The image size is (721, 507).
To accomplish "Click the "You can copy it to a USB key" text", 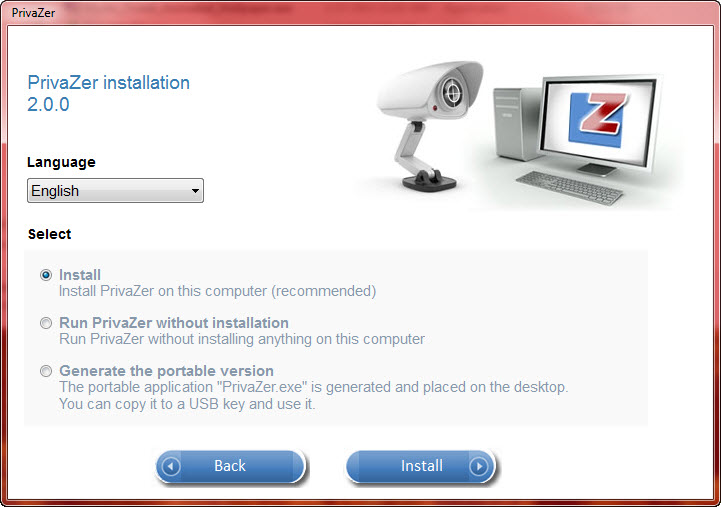I will tap(187, 404).
